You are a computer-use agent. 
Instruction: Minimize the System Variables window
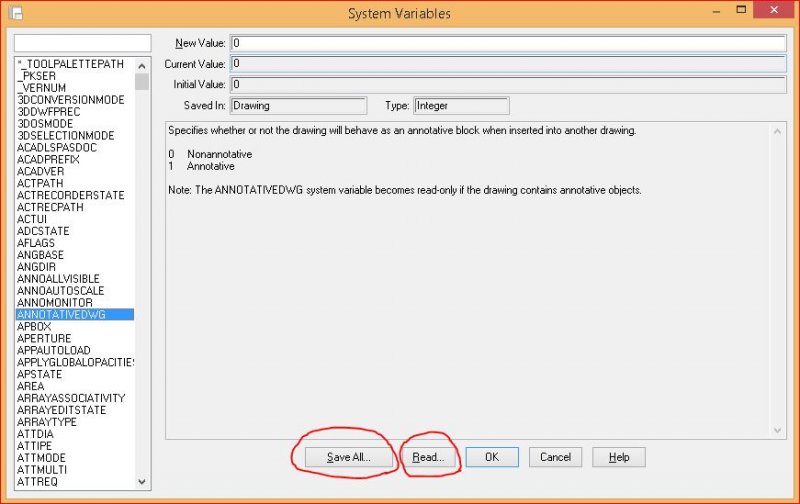(716, 11)
